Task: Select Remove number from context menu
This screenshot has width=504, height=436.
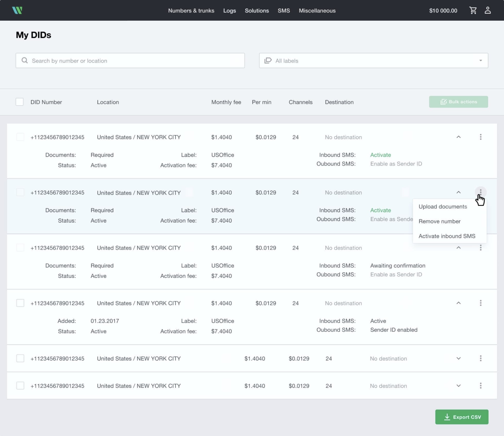Action: pos(439,221)
